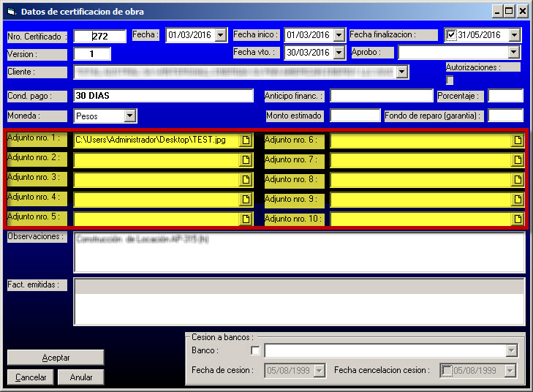Click browse file icon for Adjunto nro. 8
The width and height of the screenshot is (533, 392).
(x=518, y=180)
